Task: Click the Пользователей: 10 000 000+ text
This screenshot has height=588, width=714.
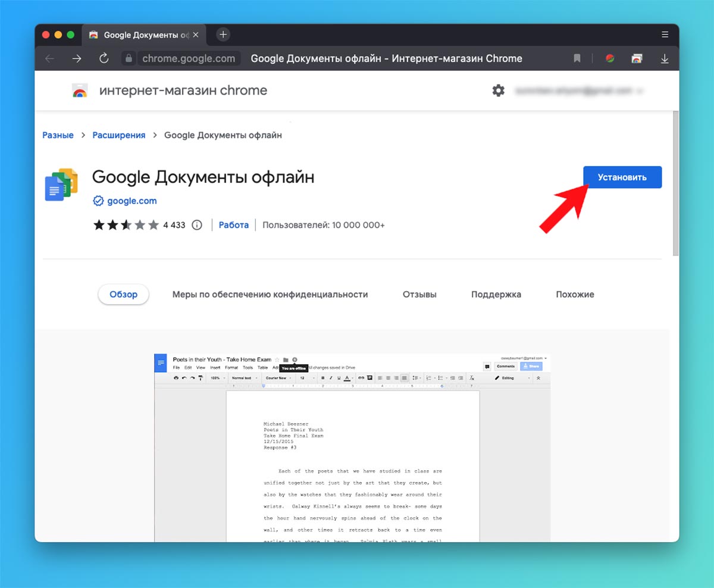Action: [324, 225]
